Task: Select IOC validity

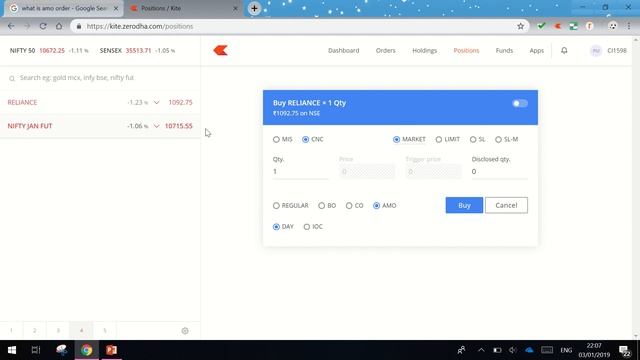Action: point(313,227)
